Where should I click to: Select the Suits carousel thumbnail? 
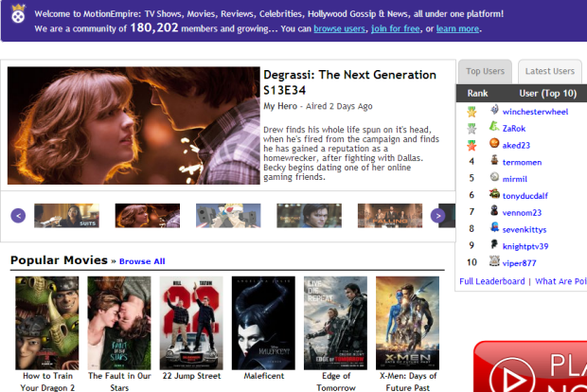pyautogui.click(x=66, y=216)
